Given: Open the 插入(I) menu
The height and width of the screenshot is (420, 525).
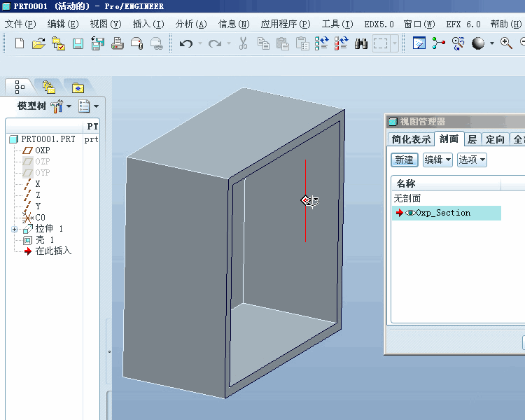Looking at the screenshot, I should pyautogui.click(x=148, y=24).
